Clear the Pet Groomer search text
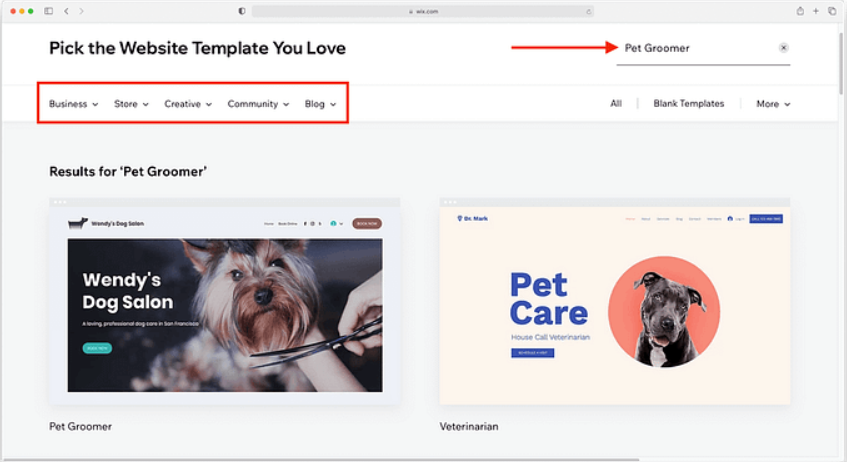 point(783,48)
